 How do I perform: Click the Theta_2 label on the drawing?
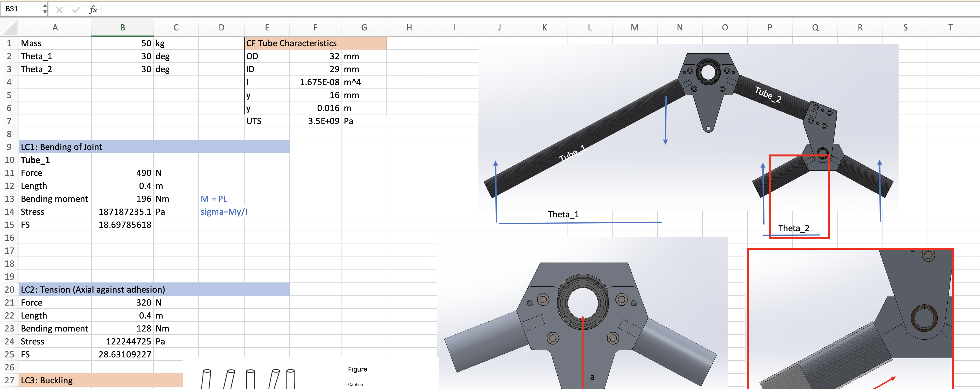[x=793, y=228]
